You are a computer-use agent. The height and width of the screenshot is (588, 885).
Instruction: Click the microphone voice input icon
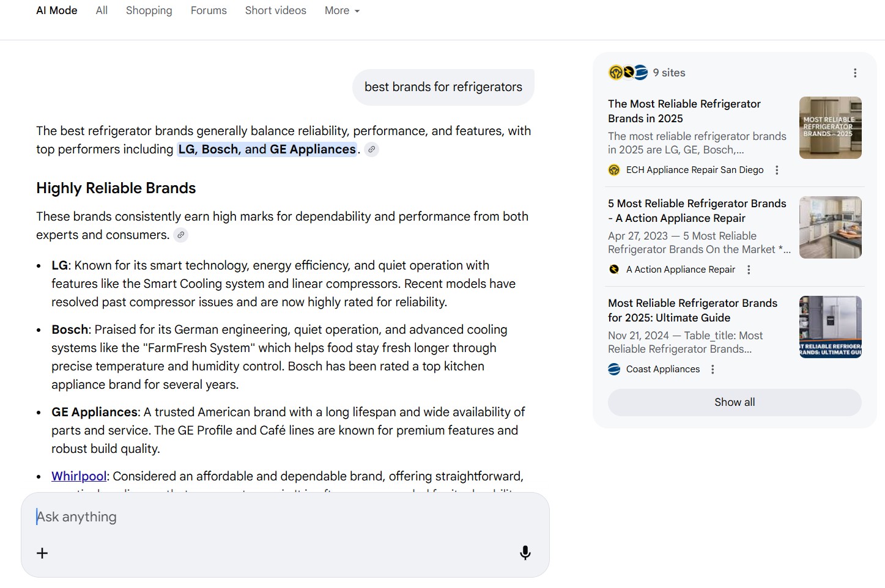[525, 553]
